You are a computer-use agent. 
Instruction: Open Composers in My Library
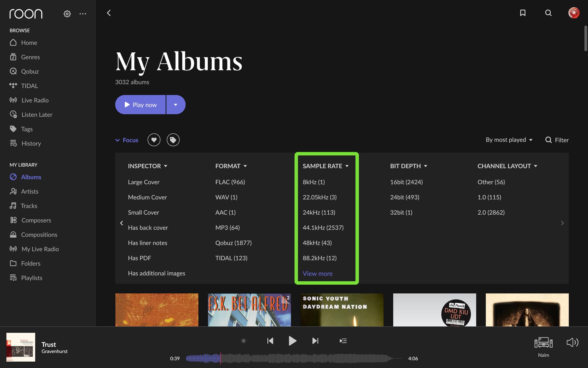[x=30, y=220]
